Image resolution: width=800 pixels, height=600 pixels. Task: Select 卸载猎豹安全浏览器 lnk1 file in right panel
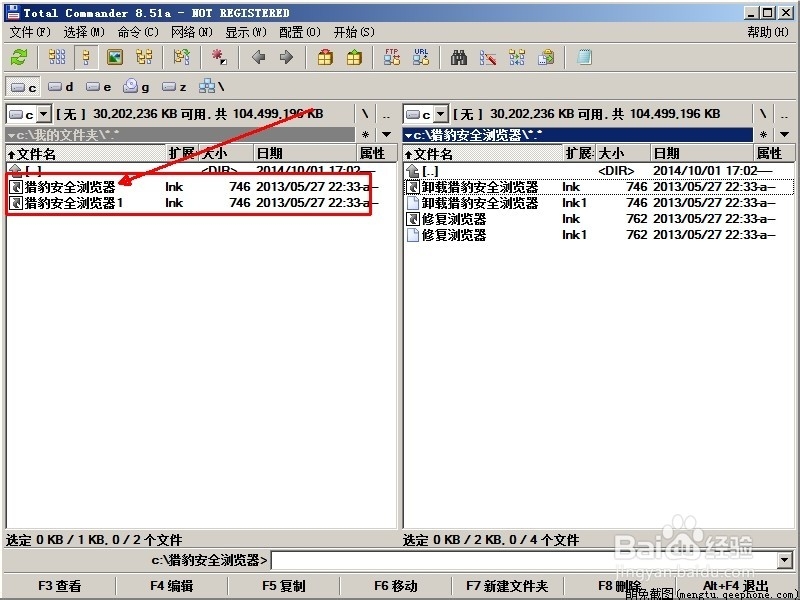pyautogui.click(x=598, y=203)
